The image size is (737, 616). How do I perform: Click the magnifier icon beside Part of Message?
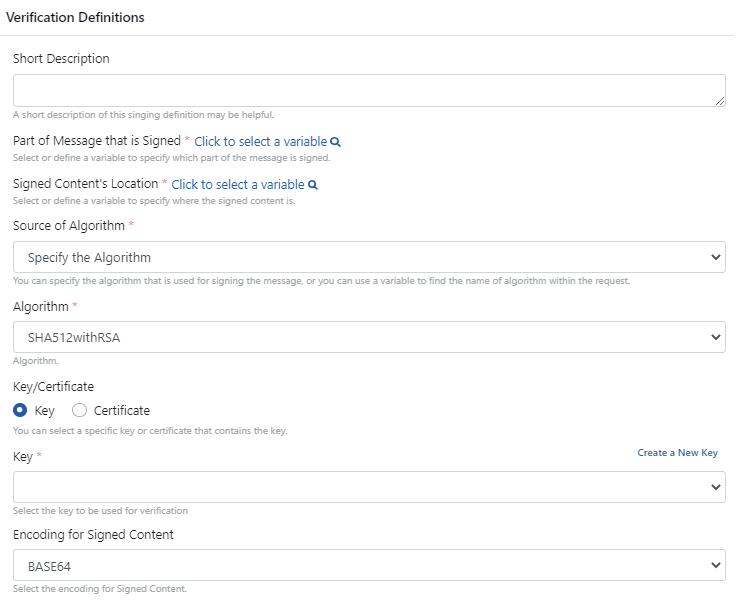pos(336,142)
